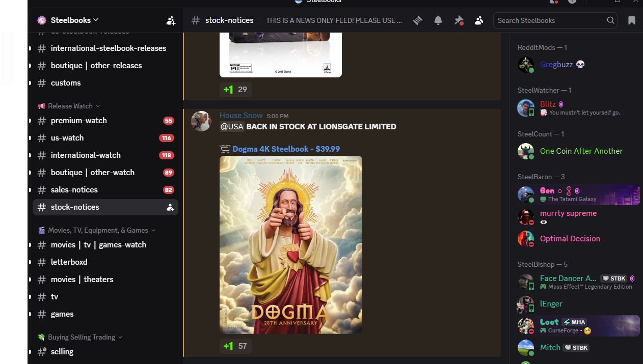Click the skull badge beside Gregbuzz

580,65
